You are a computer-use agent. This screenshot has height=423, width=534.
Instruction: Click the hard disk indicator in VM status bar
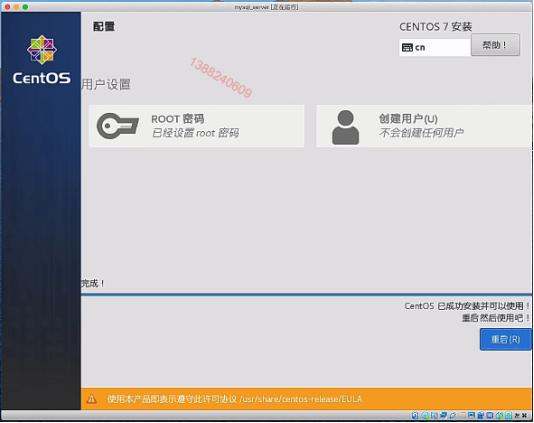pyautogui.click(x=415, y=415)
